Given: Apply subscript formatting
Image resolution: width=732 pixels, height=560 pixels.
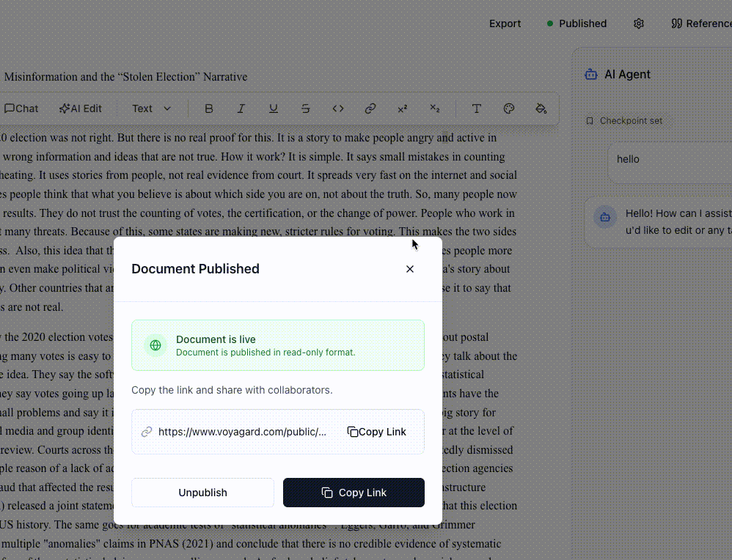Looking at the screenshot, I should point(435,108).
